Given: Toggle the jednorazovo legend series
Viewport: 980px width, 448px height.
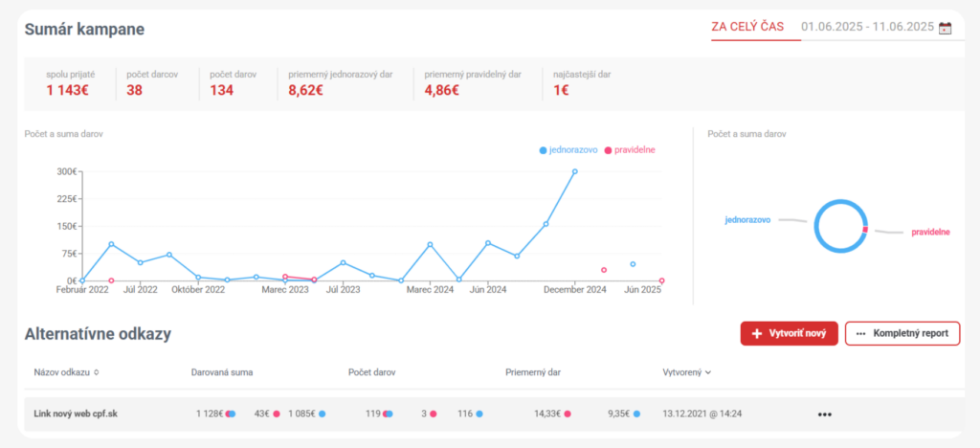Looking at the screenshot, I should point(568,150).
